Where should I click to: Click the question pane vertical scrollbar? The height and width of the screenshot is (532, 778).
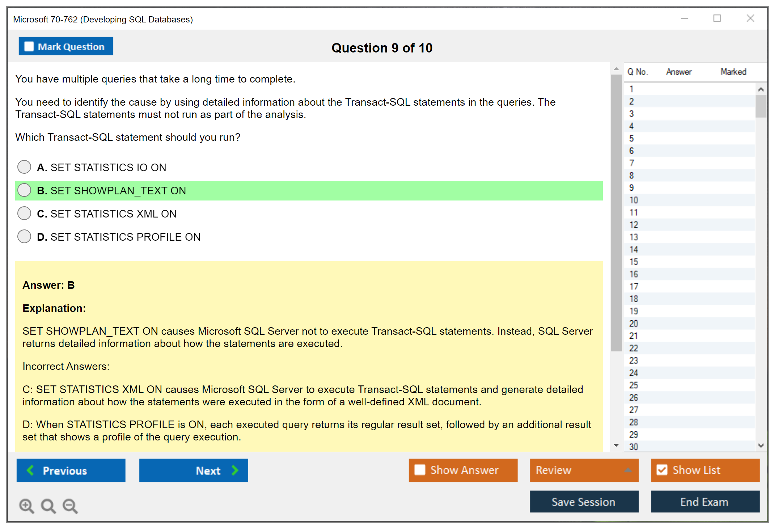click(x=616, y=214)
